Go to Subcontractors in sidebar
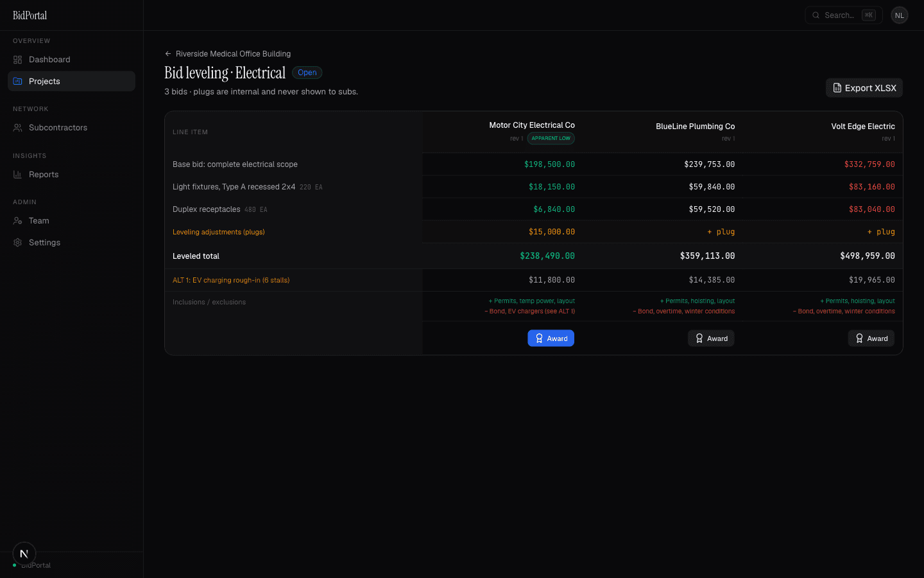Screen dimensions: 924x578 click(x=71, y=128)
